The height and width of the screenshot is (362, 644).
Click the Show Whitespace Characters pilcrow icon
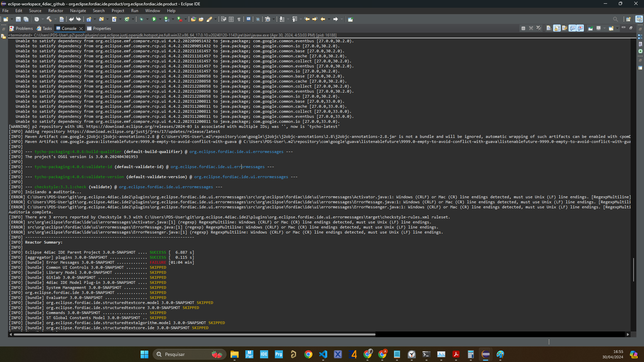(239, 19)
